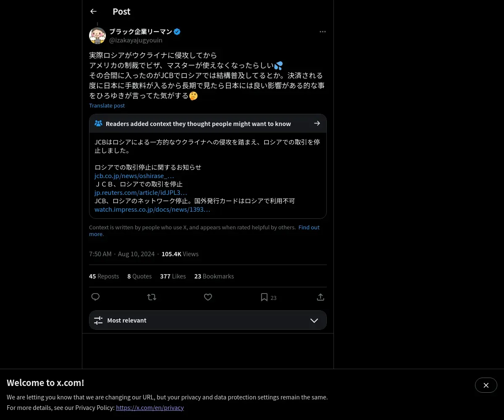This screenshot has height=420, width=504.
Task: View the 8 Quotes list
Action: click(x=139, y=276)
